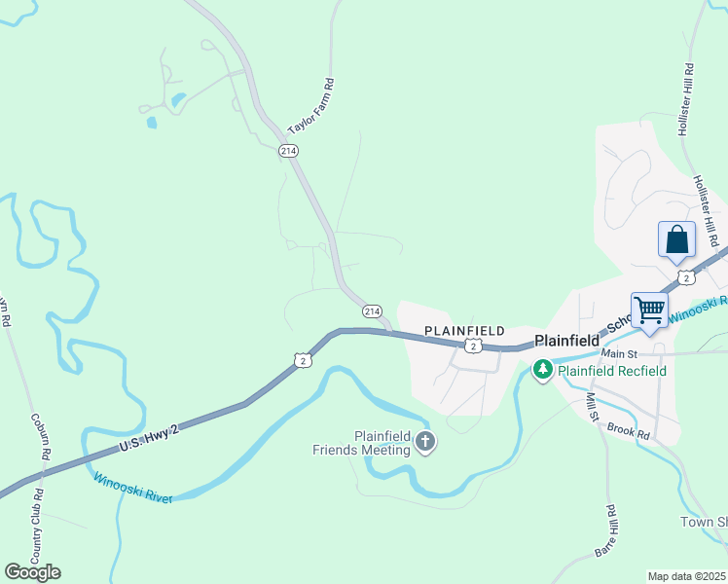Click the Barre Hill Rd label
Image resolution: width=728 pixels, height=584 pixels.
(x=606, y=530)
